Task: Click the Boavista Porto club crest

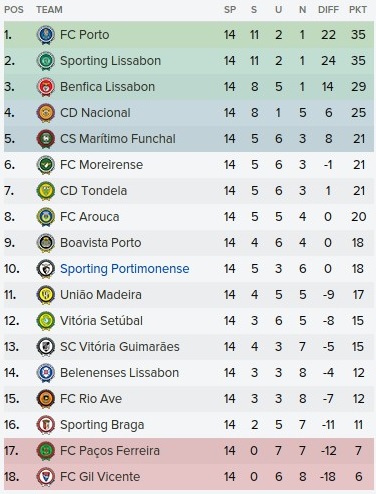Action: pos(46,243)
